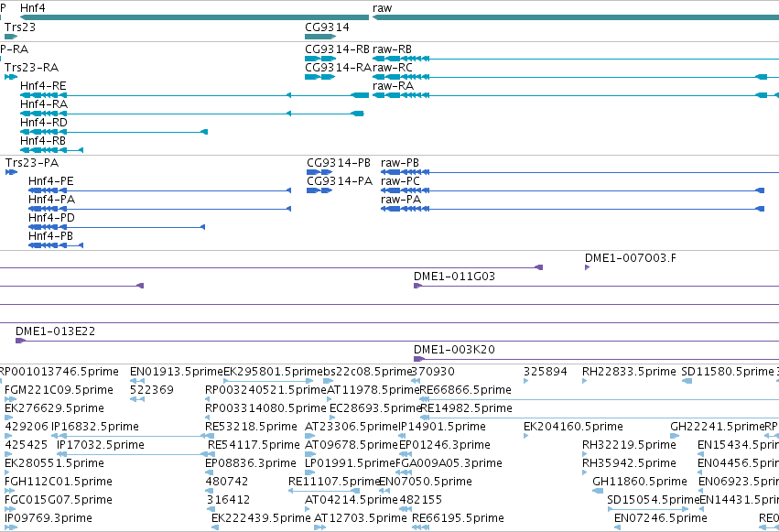The image size is (779, 532).
Task: Click the IP09769.3prime EST
Action: [x=49, y=518]
